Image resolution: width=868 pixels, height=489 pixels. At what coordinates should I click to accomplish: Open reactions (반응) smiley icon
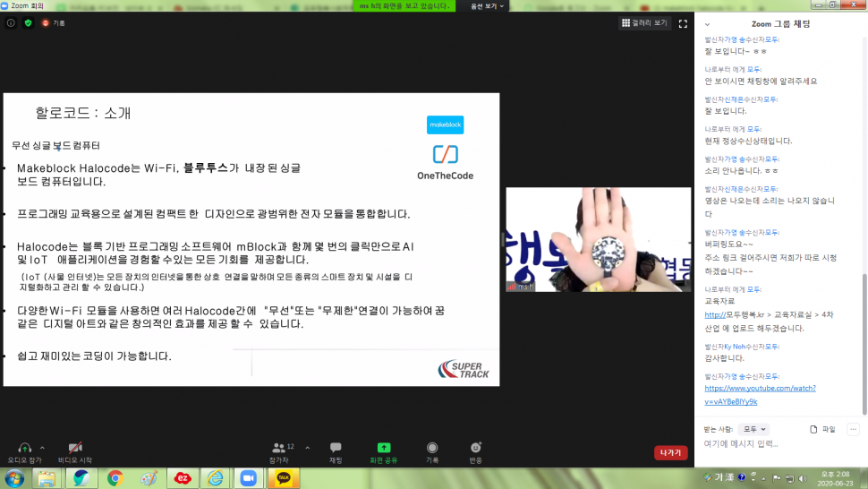coord(475,448)
